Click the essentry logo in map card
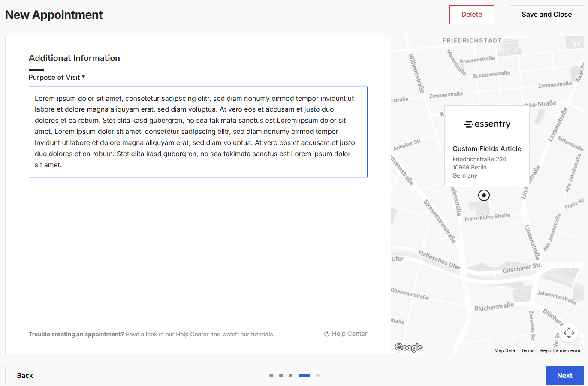The width and height of the screenshot is (588, 386). coord(487,124)
